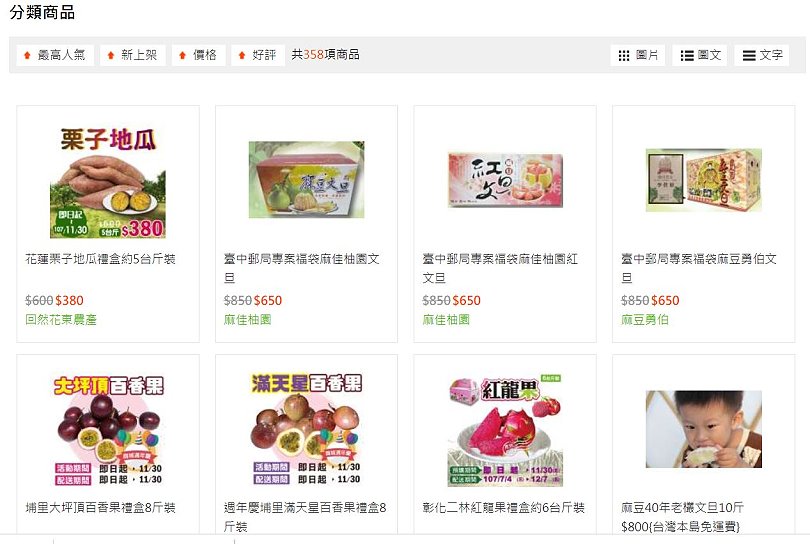
Task: Open 大坪頂百香果 passion fruit image
Action: pyautogui.click(x=108, y=430)
